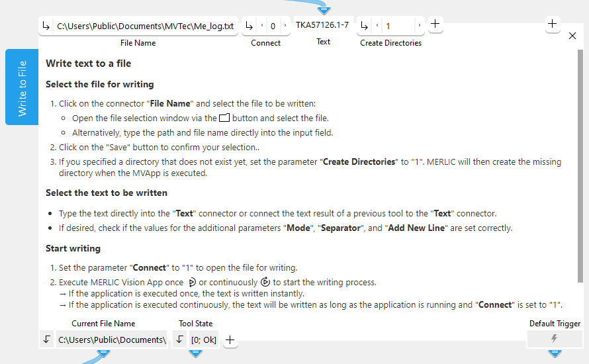589x364 pixels.
Task: Click the Tool State value [0; Ok]
Action: (x=203, y=340)
